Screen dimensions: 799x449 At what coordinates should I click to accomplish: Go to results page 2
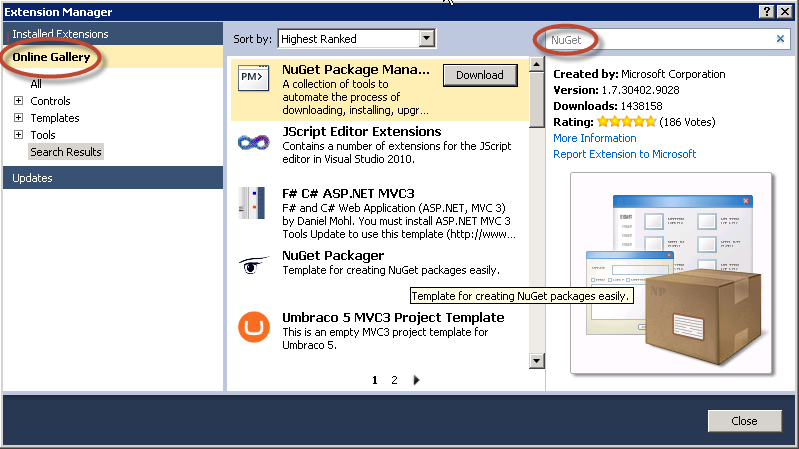394,380
